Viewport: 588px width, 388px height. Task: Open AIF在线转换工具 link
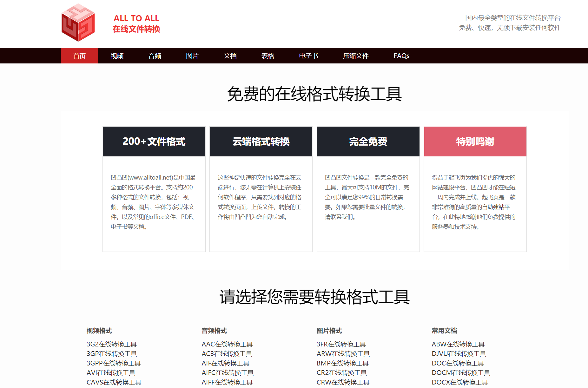[x=226, y=363]
